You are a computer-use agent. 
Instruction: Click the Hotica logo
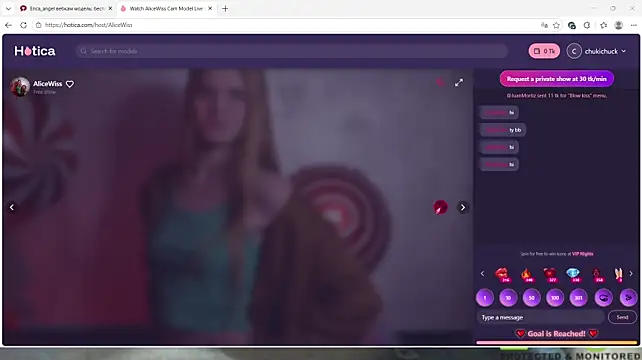click(35, 51)
